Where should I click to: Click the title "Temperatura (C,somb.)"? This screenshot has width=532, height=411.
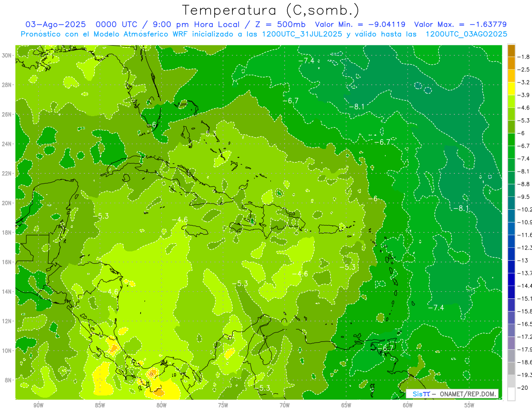pos(270,10)
